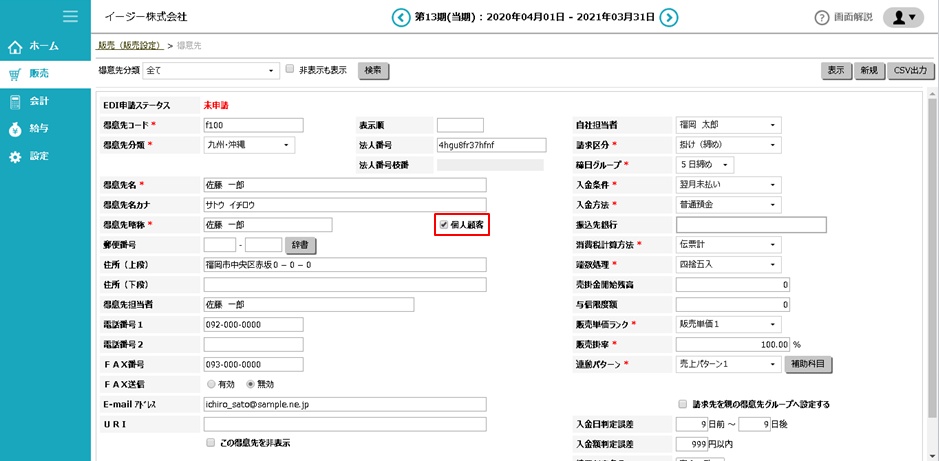Toggle the 個人顧客 checkbox
Image resolution: width=939 pixels, height=461 pixels.
click(444, 225)
